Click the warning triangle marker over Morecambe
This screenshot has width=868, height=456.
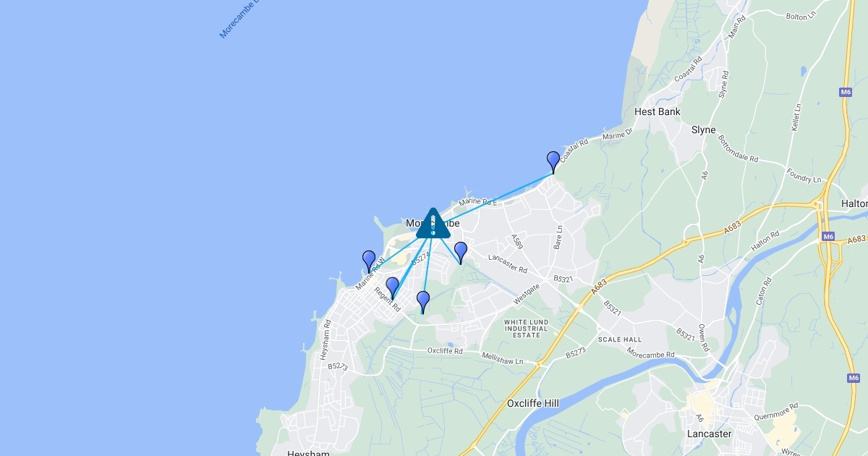click(x=433, y=223)
